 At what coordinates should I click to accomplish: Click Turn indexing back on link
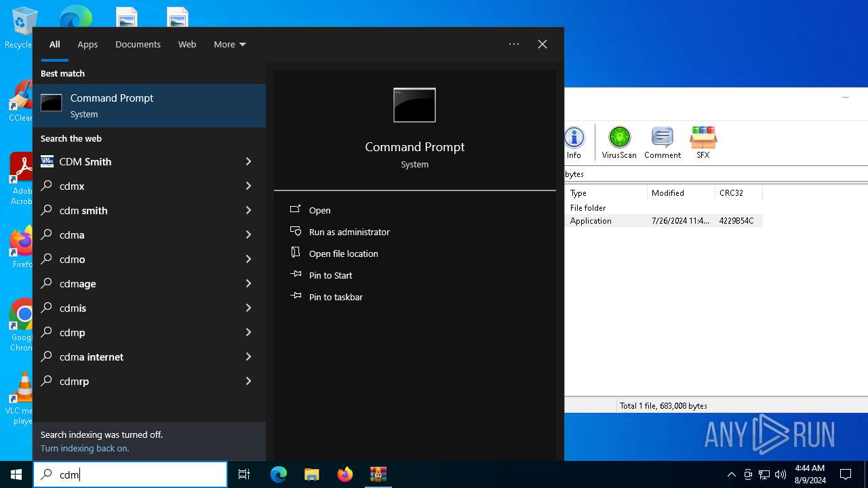click(85, 448)
